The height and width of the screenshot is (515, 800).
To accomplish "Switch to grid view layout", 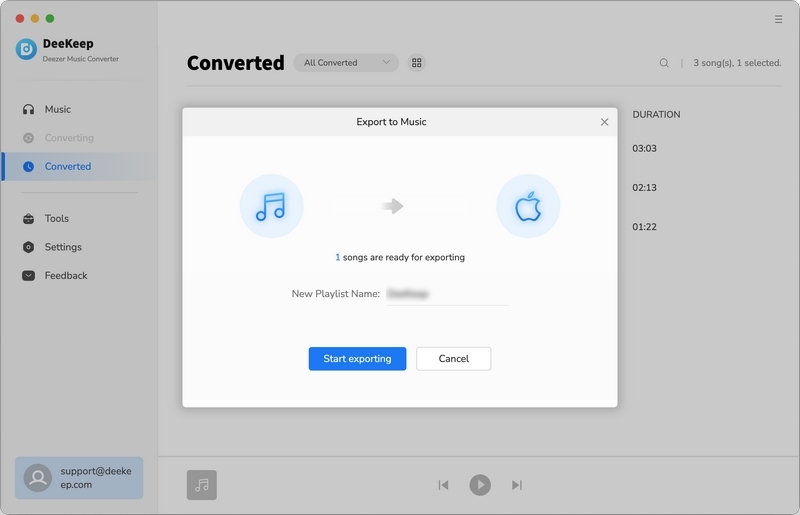I will [x=417, y=63].
